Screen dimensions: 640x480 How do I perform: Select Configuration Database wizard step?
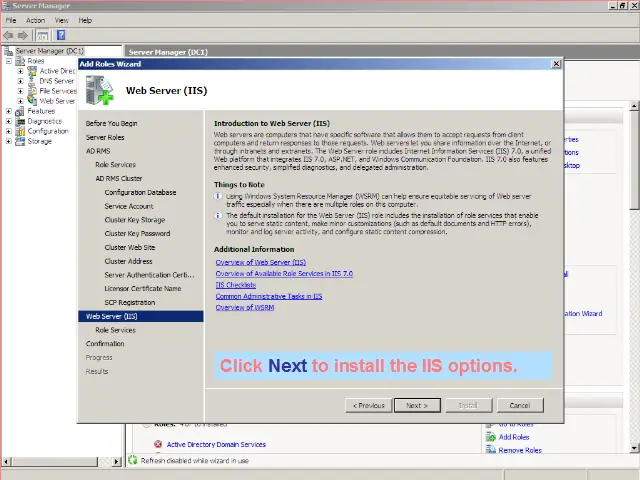coord(140,192)
